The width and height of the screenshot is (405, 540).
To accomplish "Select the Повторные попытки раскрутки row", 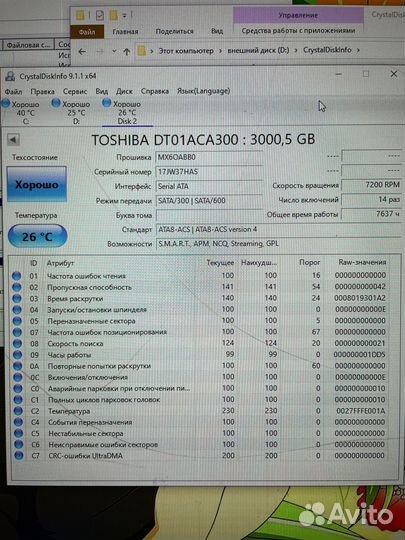I will pos(201,366).
